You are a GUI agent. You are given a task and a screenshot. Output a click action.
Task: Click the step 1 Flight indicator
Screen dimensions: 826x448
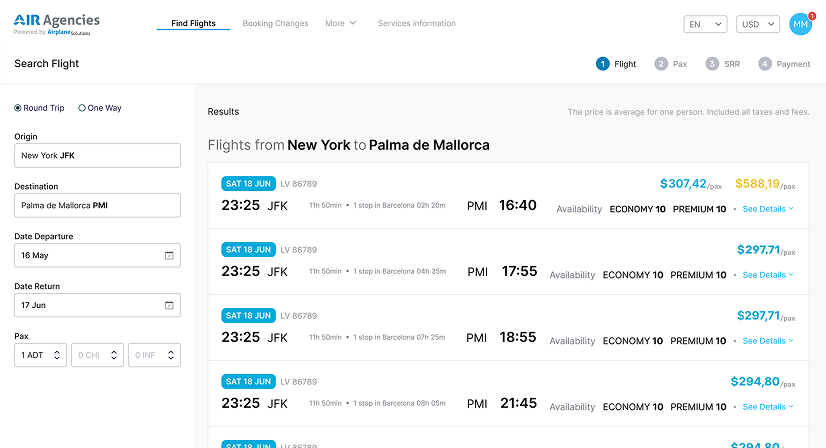[x=616, y=64]
